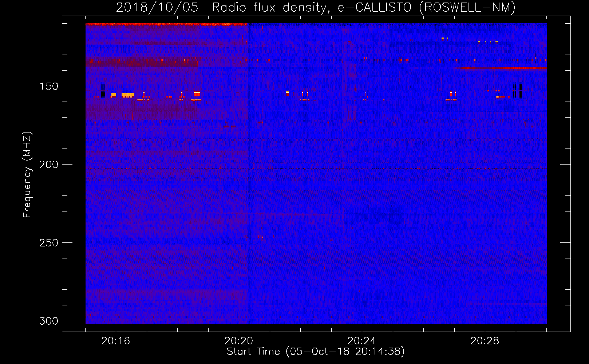Select the Frequency (MHZ) axis label

[x=27, y=174]
